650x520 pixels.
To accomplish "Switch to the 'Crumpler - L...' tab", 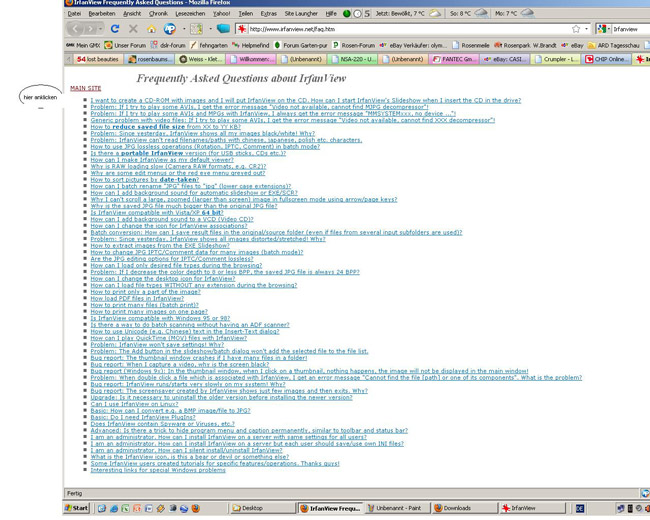I will [556, 59].
